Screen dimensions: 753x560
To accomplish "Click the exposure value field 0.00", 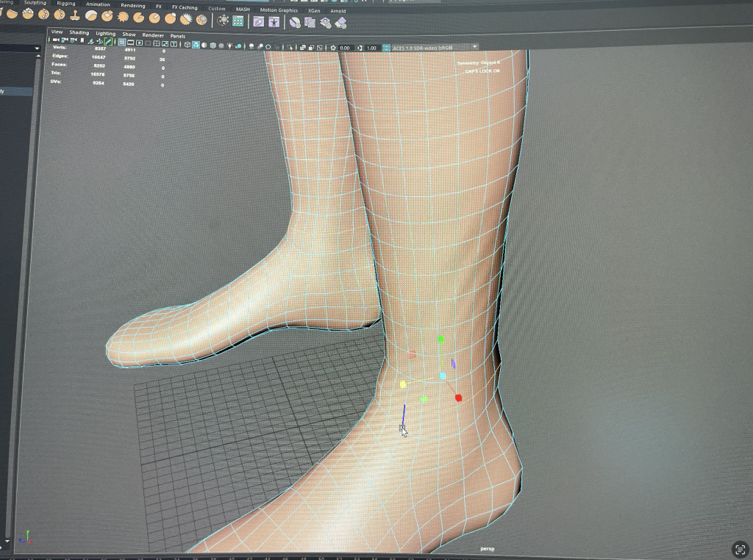I will pyautogui.click(x=345, y=48).
